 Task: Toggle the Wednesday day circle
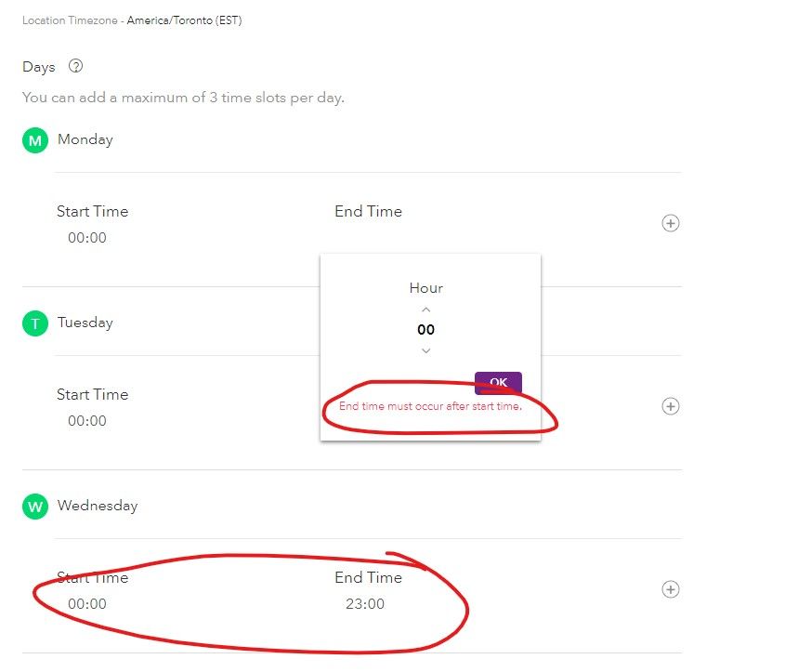tap(35, 507)
